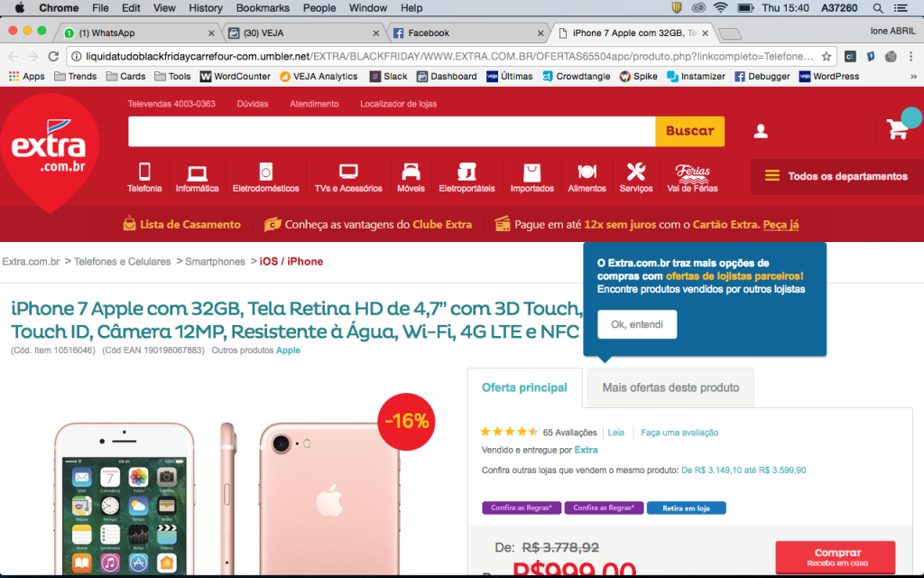Switch to the VEJA tab
The image size is (924, 578).
(303, 33)
